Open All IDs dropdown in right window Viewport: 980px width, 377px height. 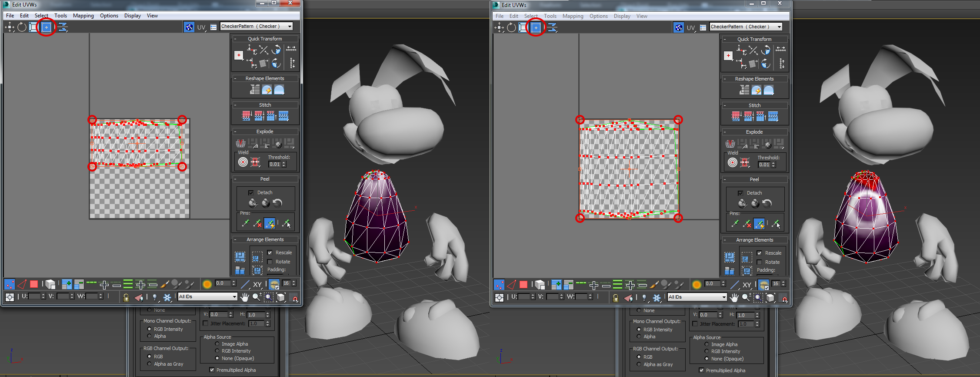coord(697,297)
